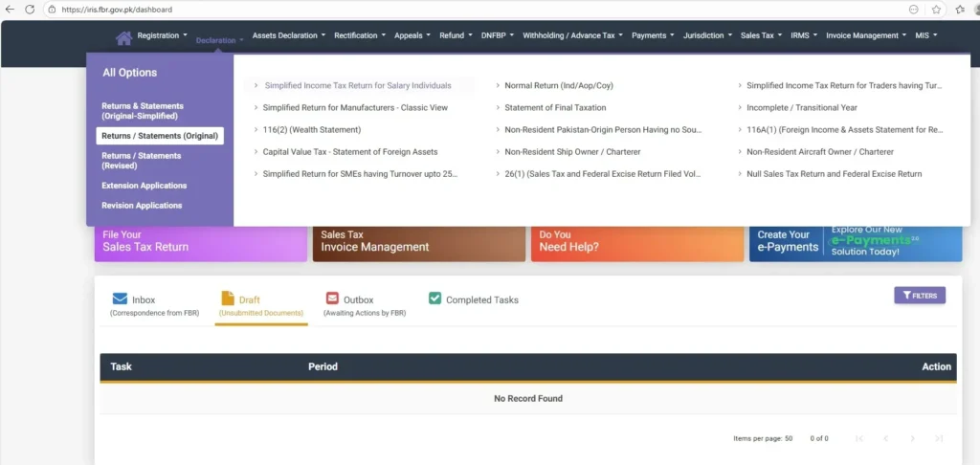Open the Appeals dropdown
The image size is (980, 465).
coord(412,35)
